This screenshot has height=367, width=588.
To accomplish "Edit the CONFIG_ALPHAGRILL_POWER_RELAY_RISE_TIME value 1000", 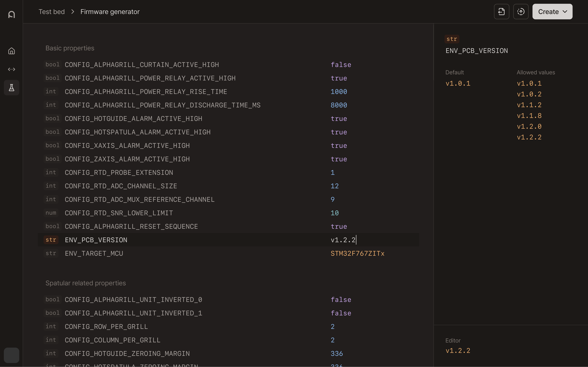I will pyautogui.click(x=339, y=92).
